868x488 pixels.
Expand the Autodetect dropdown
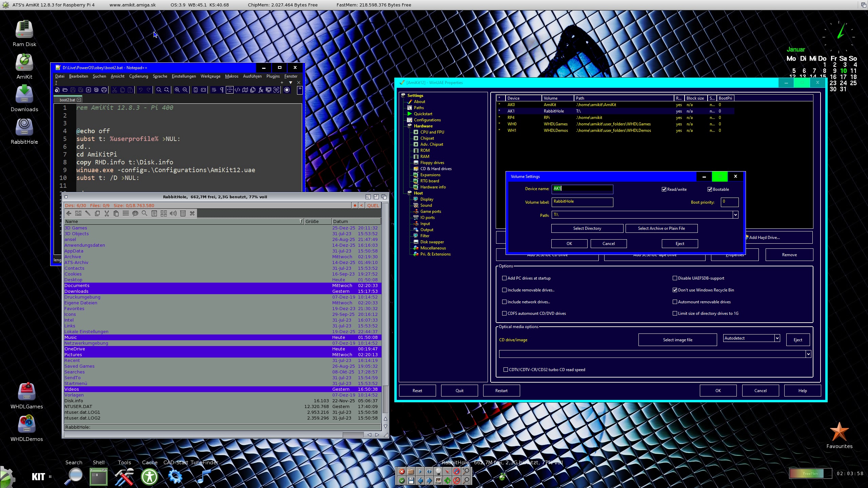click(x=777, y=338)
